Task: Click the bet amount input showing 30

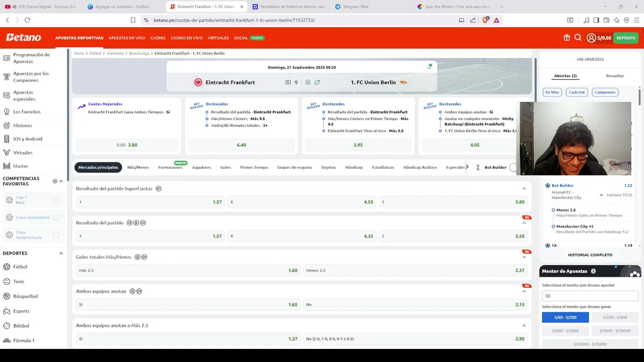Action: [590, 296]
